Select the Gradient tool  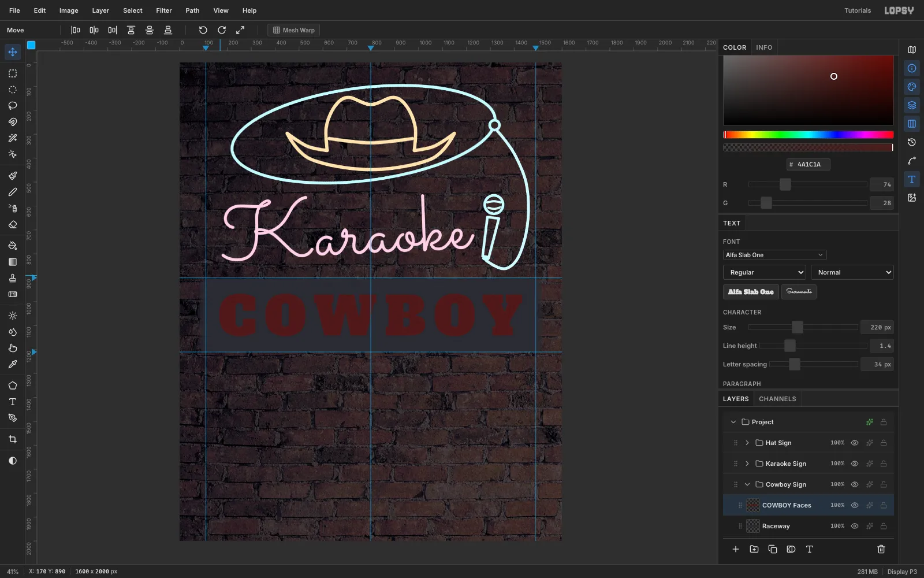(13, 262)
